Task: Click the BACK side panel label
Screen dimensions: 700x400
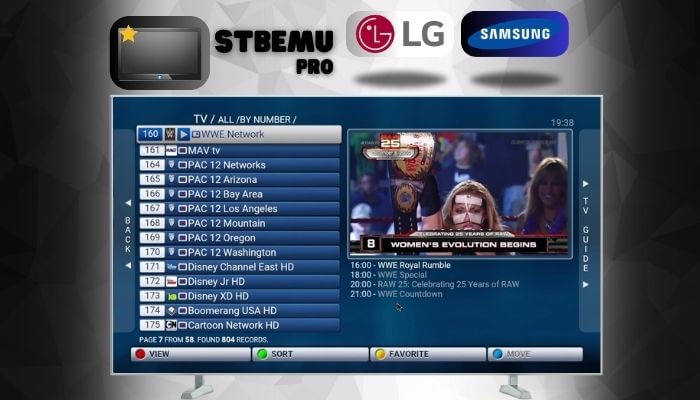Action: click(128, 234)
